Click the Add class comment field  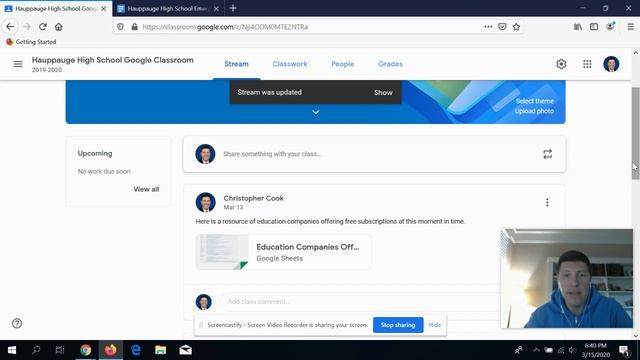[361, 302]
